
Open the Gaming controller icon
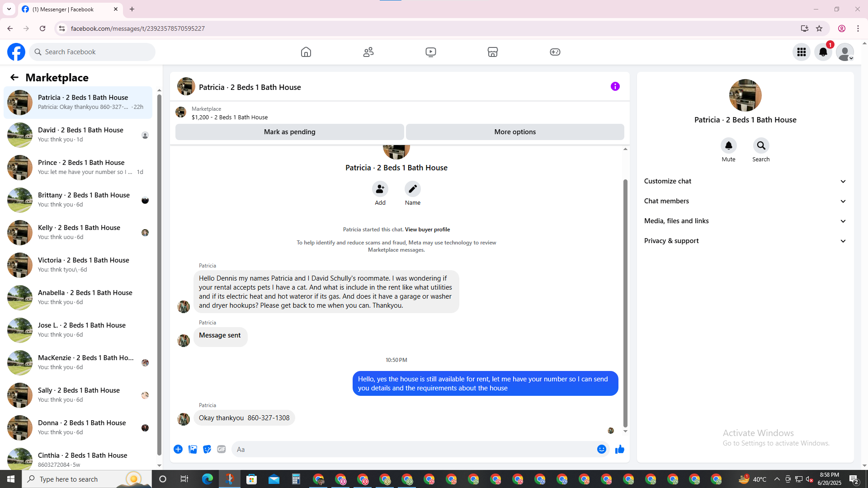[x=555, y=52]
